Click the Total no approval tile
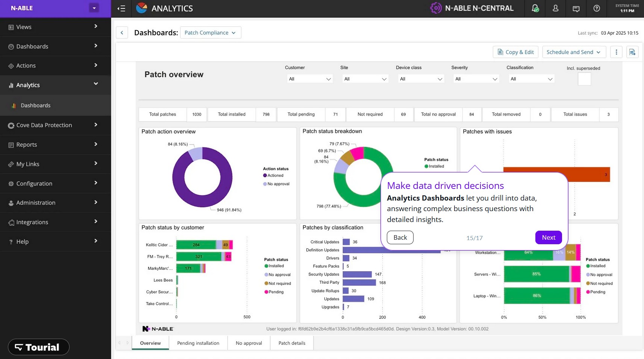This screenshot has height=359, width=644. [448, 114]
